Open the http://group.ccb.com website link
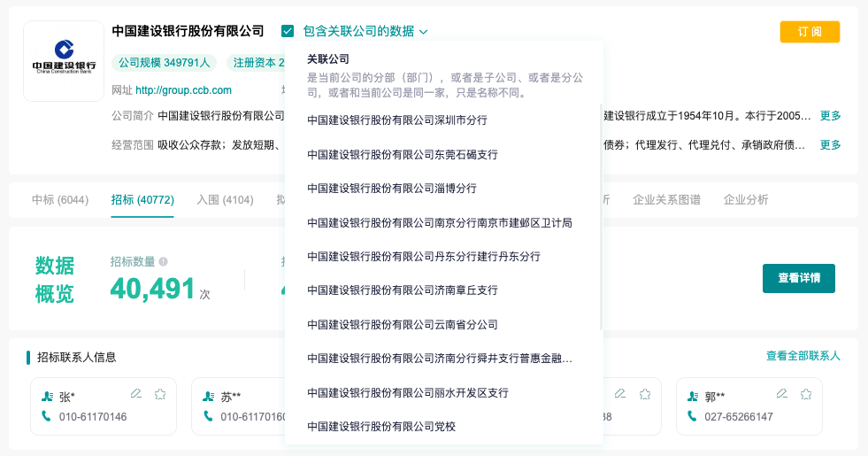Image resolution: width=868 pixels, height=456 pixels. coord(183,90)
